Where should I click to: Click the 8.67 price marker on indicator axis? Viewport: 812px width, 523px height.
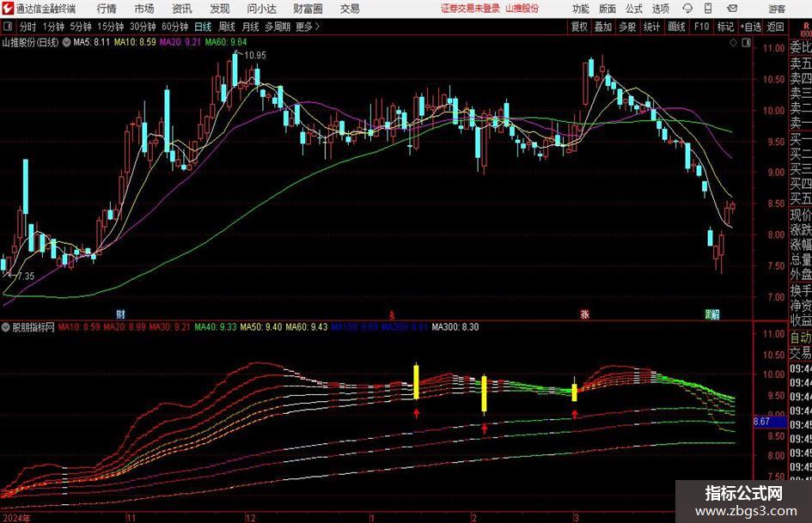tap(768, 422)
